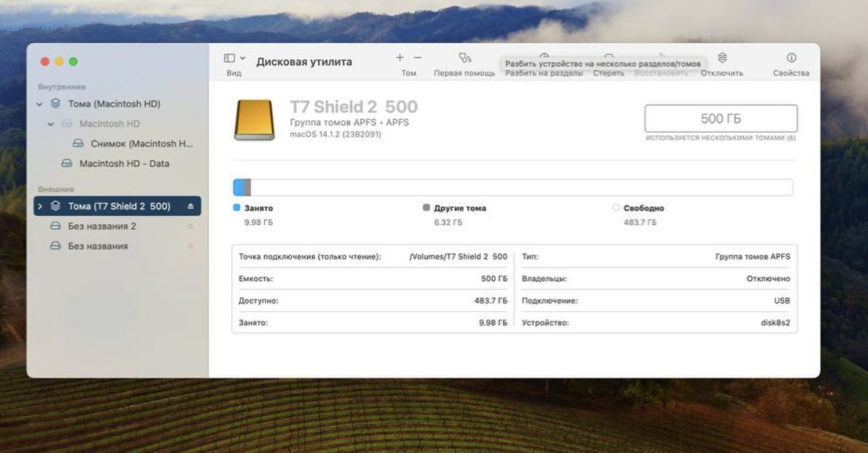Click the layered icon of Тома (T7 Shield 2 500)
The width and height of the screenshot is (868, 453).
click(56, 206)
